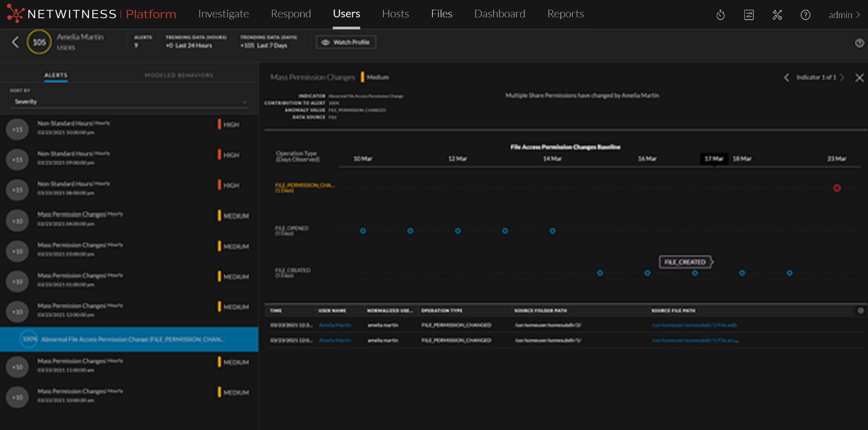Click the help question mark icon
This screenshot has width=868, height=430.
tap(805, 15)
